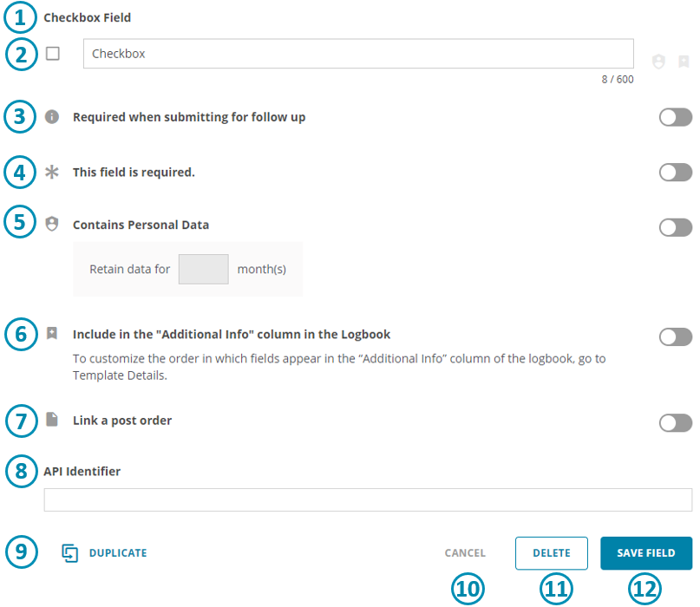Toggle Contains Personal Data switch
Viewport: 700px width, 607px height.
click(676, 227)
